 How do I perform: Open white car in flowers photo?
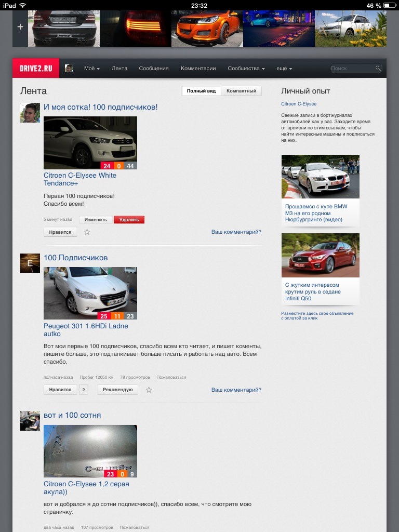click(351, 29)
